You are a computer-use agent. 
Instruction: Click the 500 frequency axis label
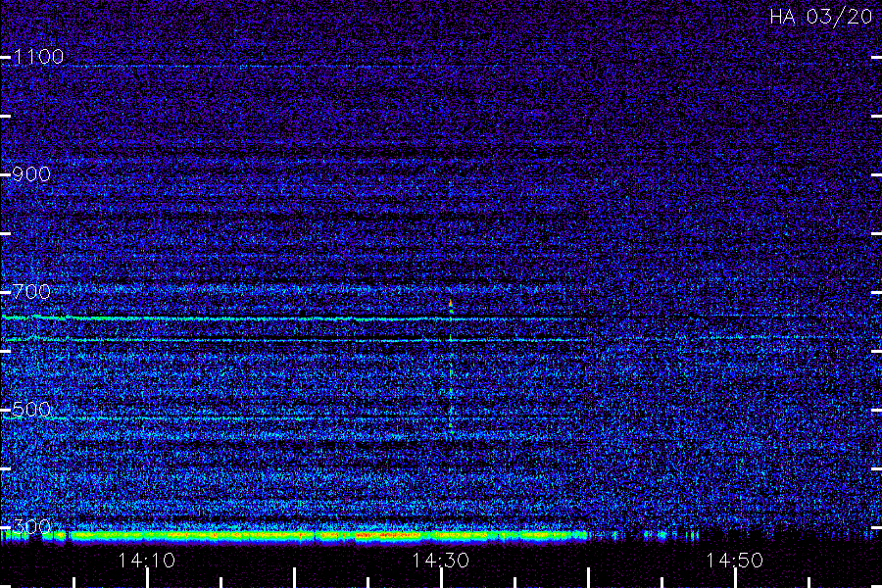31,409
